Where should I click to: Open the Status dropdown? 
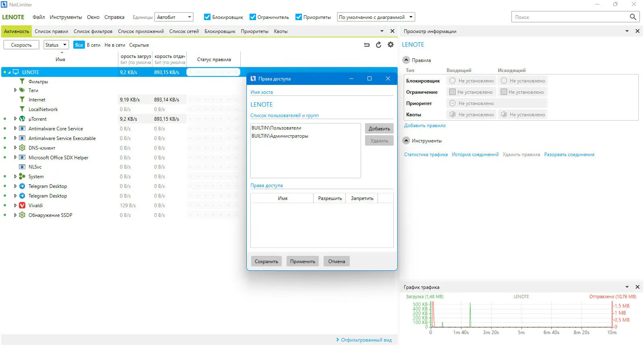56,45
